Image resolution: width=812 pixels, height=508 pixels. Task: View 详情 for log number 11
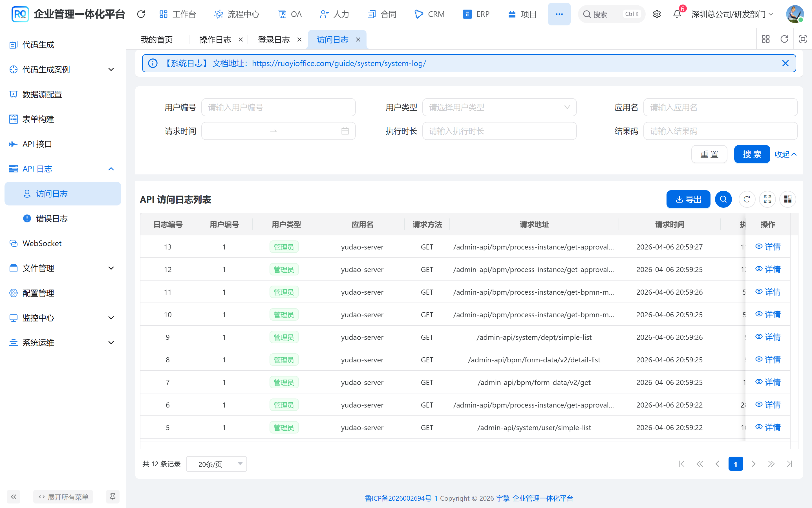tap(768, 292)
